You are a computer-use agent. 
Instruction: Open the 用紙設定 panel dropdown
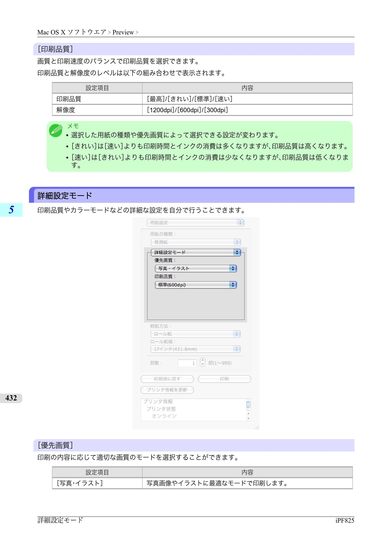pyautogui.click(x=196, y=222)
